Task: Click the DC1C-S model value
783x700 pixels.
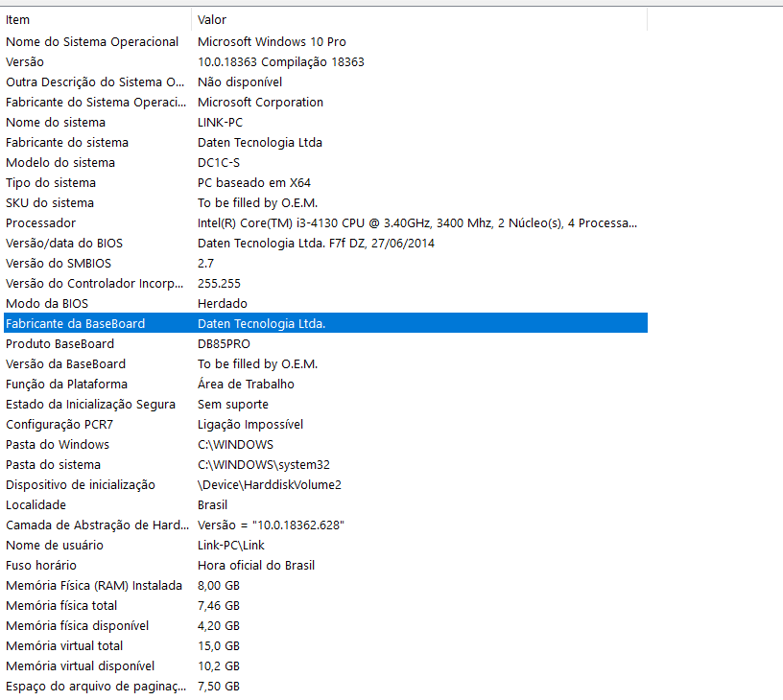Action: [218, 163]
